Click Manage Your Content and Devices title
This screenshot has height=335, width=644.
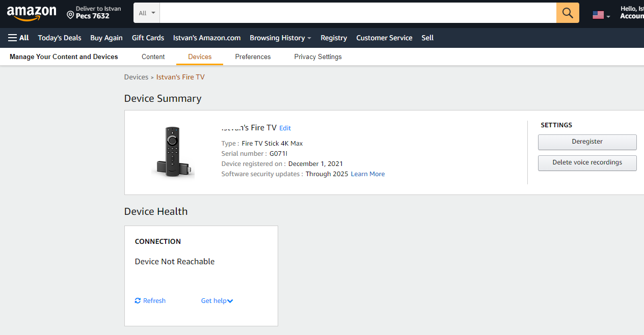point(64,57)
